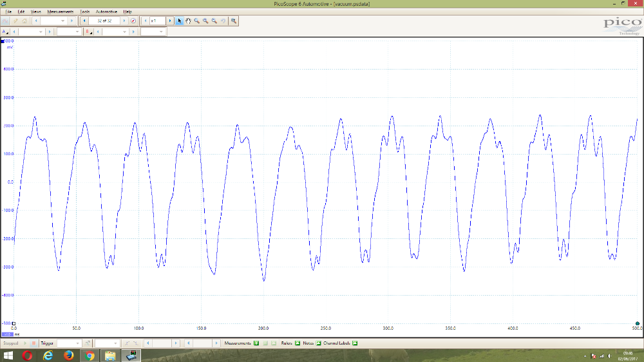Toggle the Channel Labels button
This screenshot has width=644, height=362.
click(x=354, y=343)
